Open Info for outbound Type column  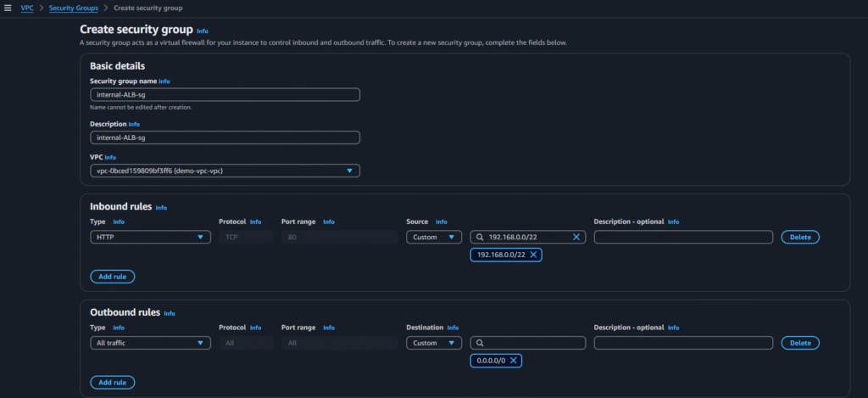click(x=119, y=328)
